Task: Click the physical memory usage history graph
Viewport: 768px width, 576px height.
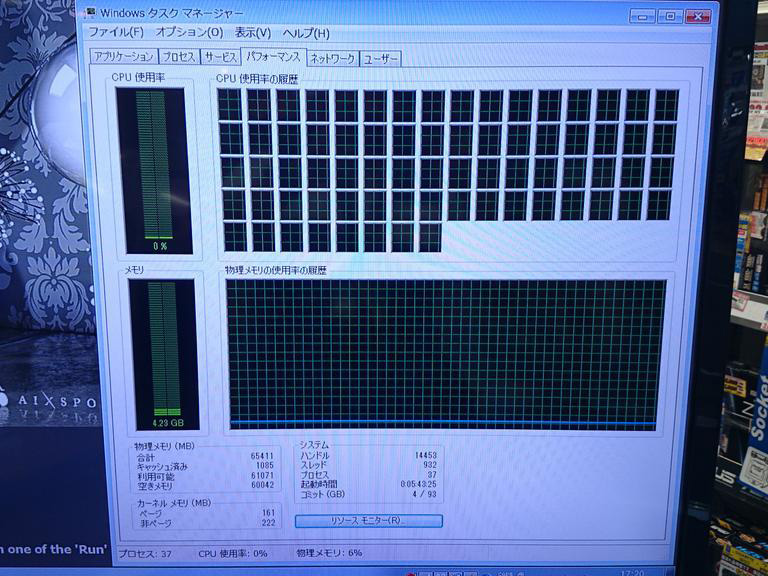Action: (x=445, y=355)
